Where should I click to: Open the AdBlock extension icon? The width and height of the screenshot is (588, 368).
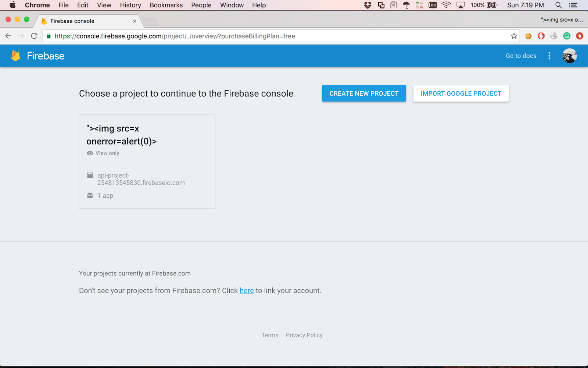(541, 36)
